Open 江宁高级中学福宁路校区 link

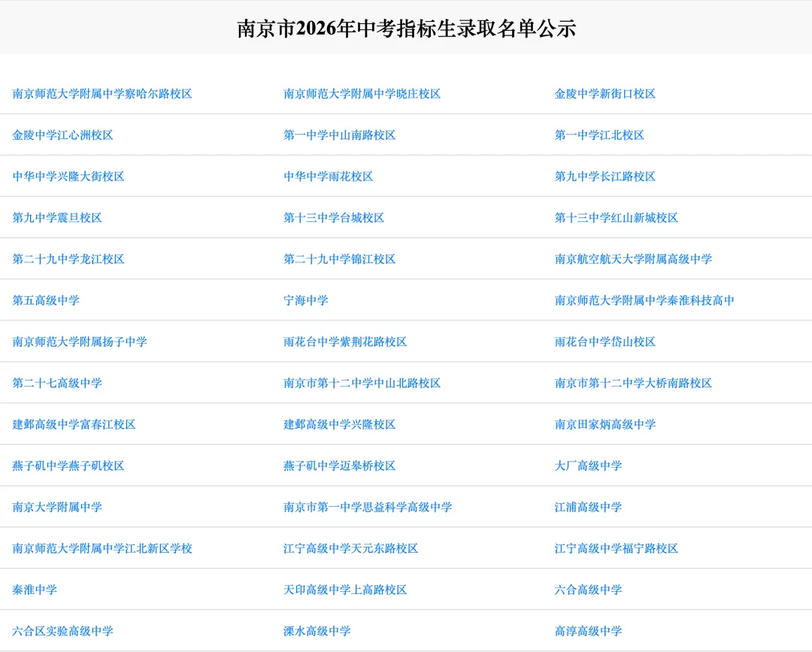pos(617,548)
